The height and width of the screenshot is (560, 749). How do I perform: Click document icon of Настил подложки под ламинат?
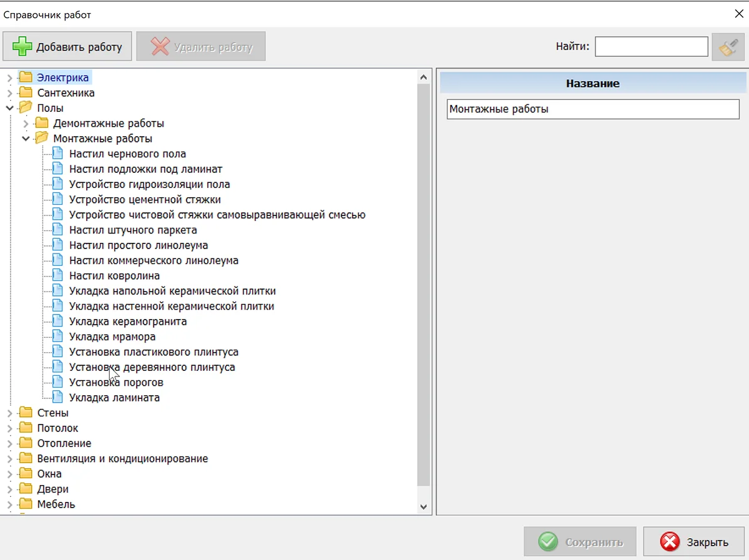[57, 169]
